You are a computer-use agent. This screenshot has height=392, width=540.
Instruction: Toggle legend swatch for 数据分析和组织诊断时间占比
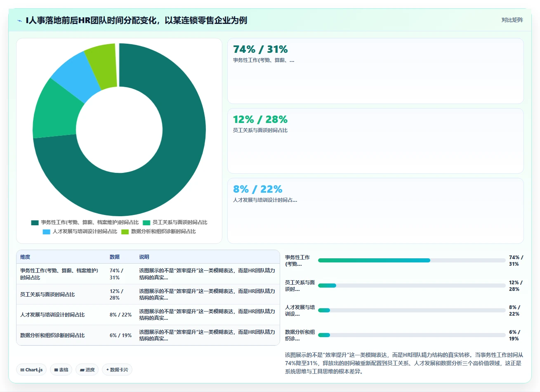pos(125,231)
